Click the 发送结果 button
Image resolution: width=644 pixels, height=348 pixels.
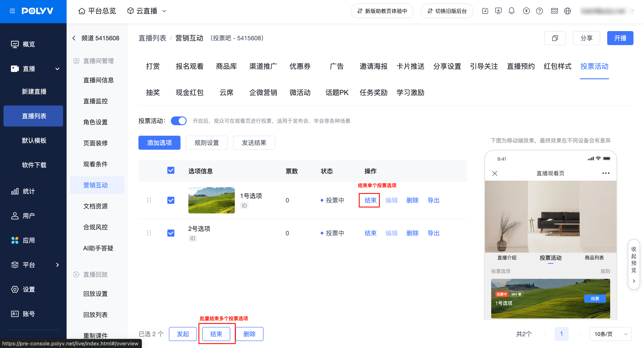(254, 143)
